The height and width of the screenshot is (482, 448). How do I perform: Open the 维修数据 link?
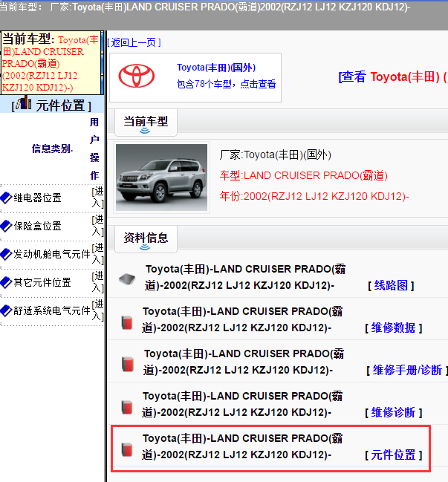(393, 328)
